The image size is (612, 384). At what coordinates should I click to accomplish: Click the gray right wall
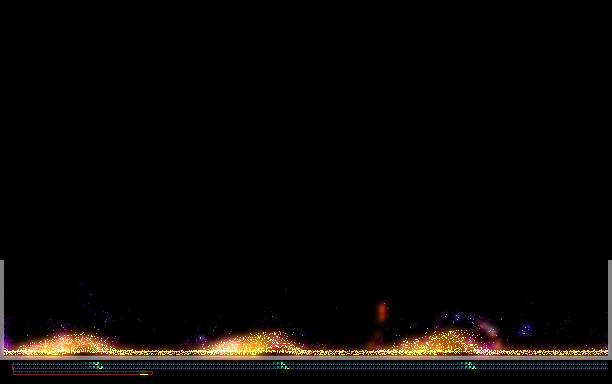(x=610, y=308)
